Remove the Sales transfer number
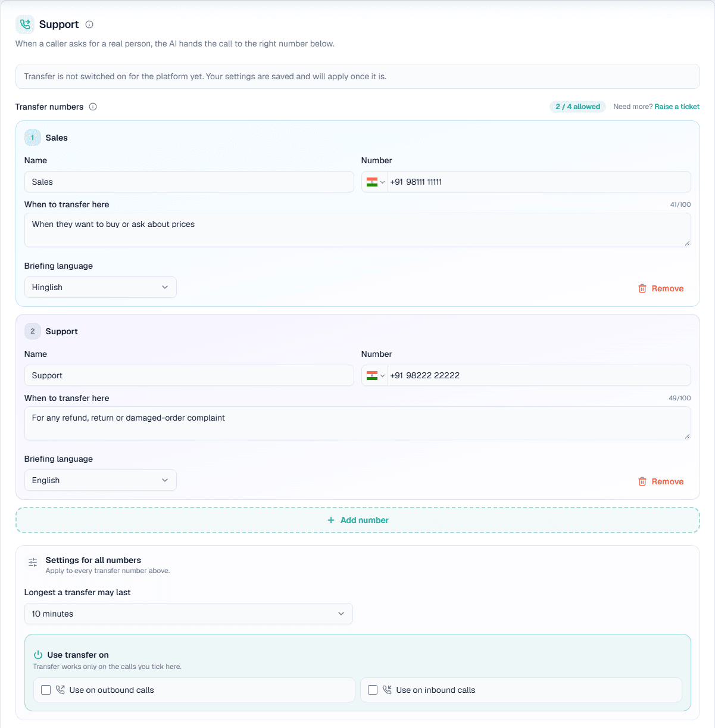This screenshot has height=728, width=715. (x=661, y=288)
